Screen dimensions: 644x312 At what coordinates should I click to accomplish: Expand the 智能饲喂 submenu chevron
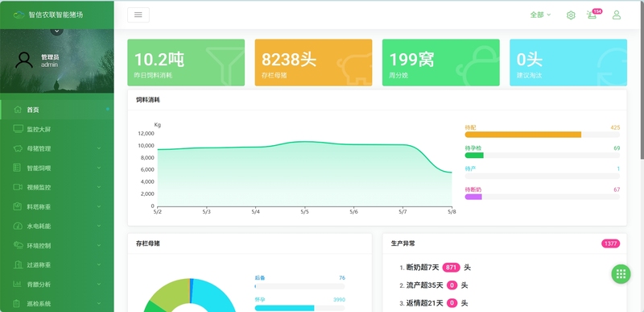tap(98, 168)
